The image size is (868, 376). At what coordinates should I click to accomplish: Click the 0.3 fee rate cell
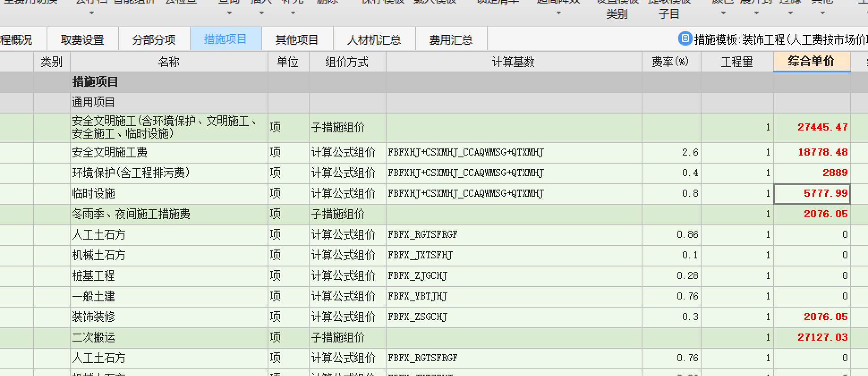(x=672, y=317)
